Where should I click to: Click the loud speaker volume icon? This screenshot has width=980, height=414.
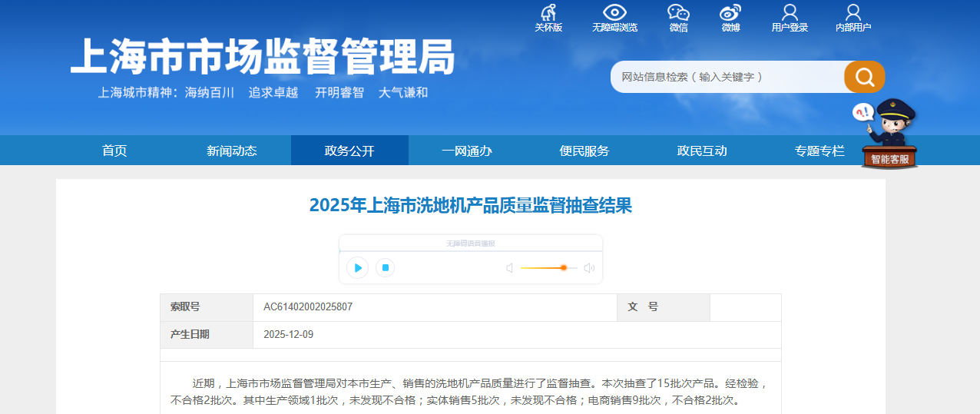[589, 268]
